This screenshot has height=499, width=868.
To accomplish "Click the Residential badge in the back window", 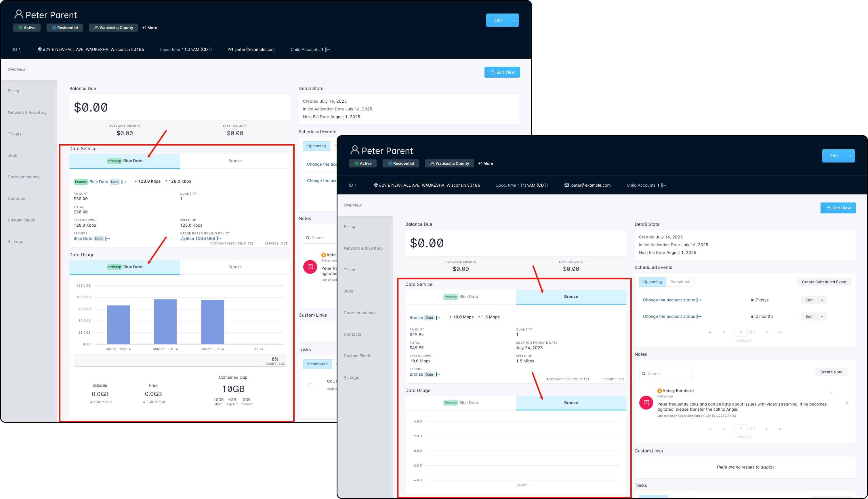I will coord(65,28).
